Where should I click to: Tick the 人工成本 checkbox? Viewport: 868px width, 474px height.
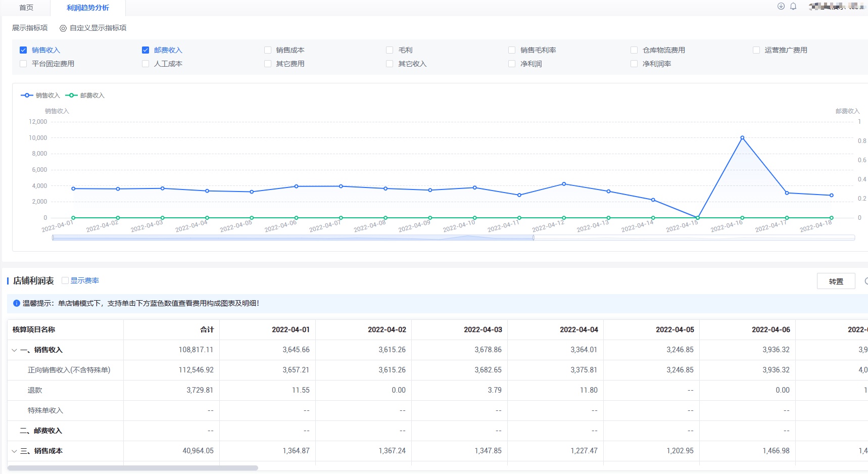tap(146, 64)
